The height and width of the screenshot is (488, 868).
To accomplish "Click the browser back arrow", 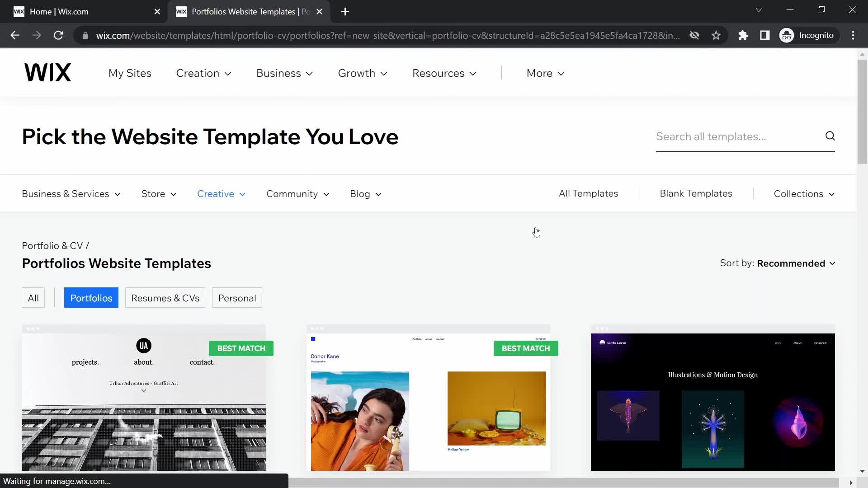I will [x=14, y=35].
